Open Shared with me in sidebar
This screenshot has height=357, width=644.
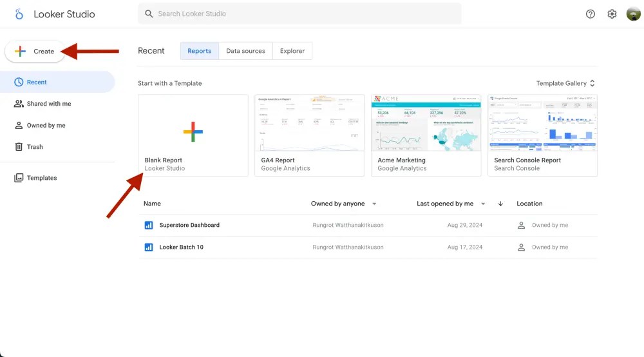pyautogui.click(x=49, y=104)
